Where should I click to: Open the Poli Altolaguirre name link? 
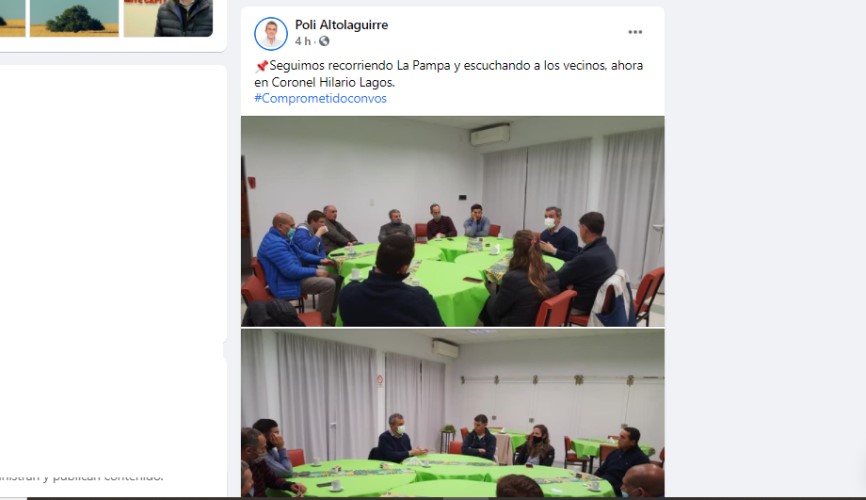[341, 25]
